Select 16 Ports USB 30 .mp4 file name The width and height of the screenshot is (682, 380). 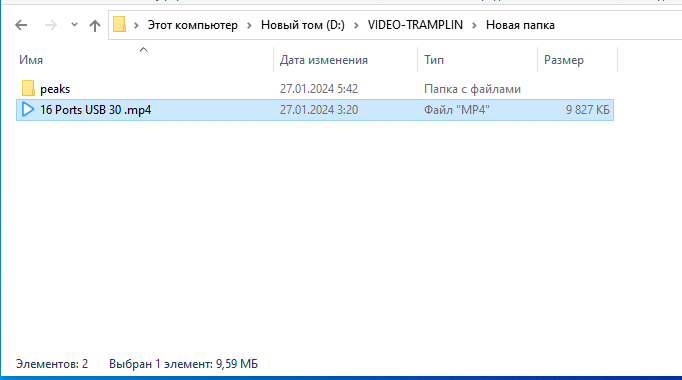tap(96, 110)
